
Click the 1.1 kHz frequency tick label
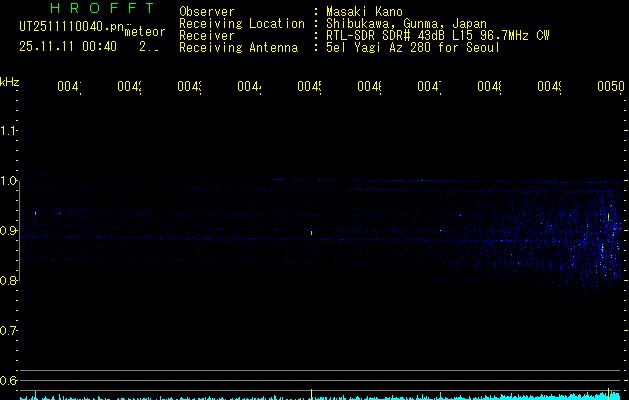click(x=10, y=131)
